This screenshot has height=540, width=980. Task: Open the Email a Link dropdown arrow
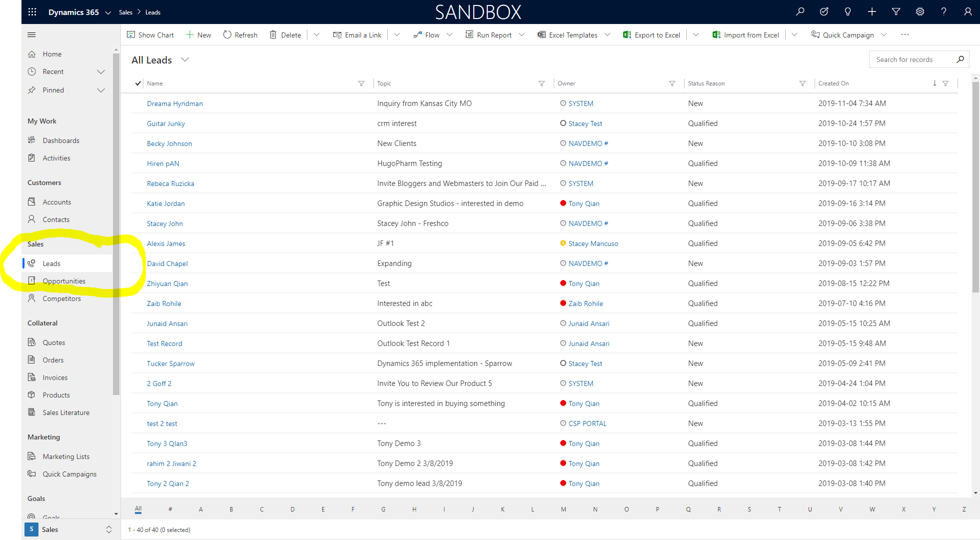pos(397,34)
